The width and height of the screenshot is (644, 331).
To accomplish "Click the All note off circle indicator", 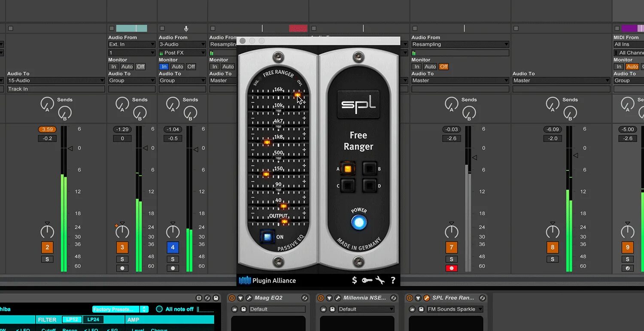I will pyautogui.click(x=159, y=309).
